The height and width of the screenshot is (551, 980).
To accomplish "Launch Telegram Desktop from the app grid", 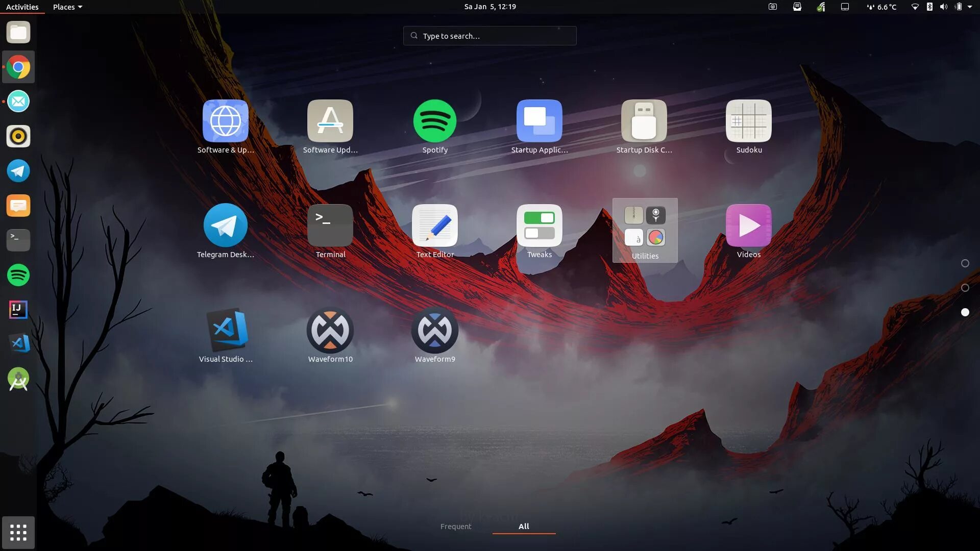I will 226,231.
